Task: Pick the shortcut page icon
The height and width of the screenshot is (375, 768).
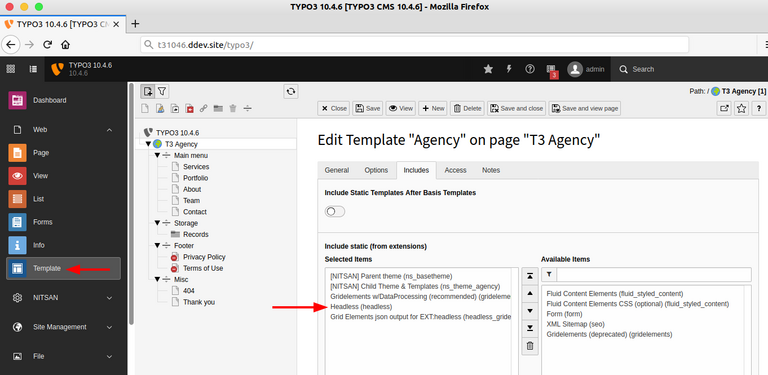Action: tap(174, 109)
